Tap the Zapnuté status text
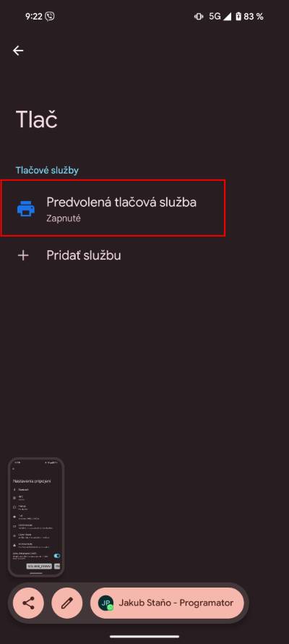Image resolution: width=289 pixels, height=644 pixels. (64, 219)
